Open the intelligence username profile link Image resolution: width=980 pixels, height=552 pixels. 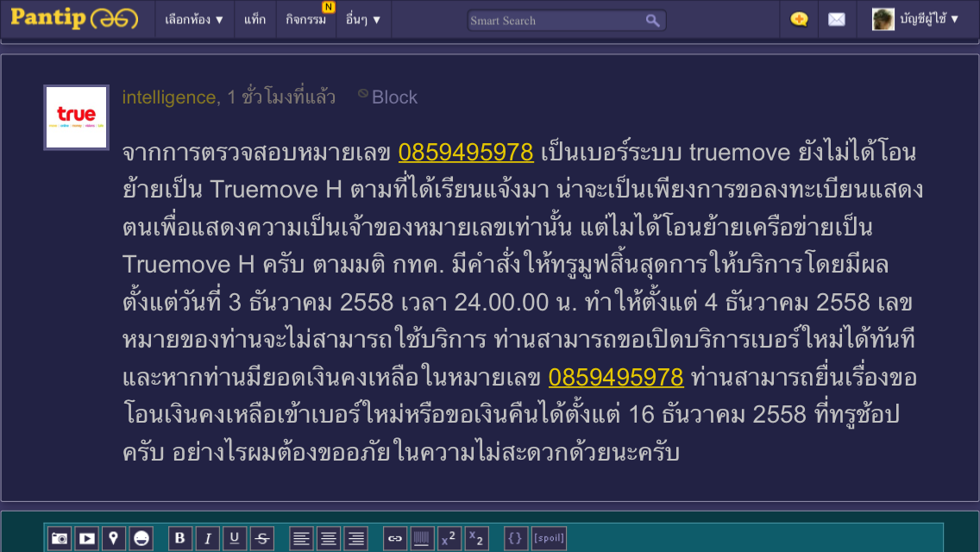coord(169,97)
